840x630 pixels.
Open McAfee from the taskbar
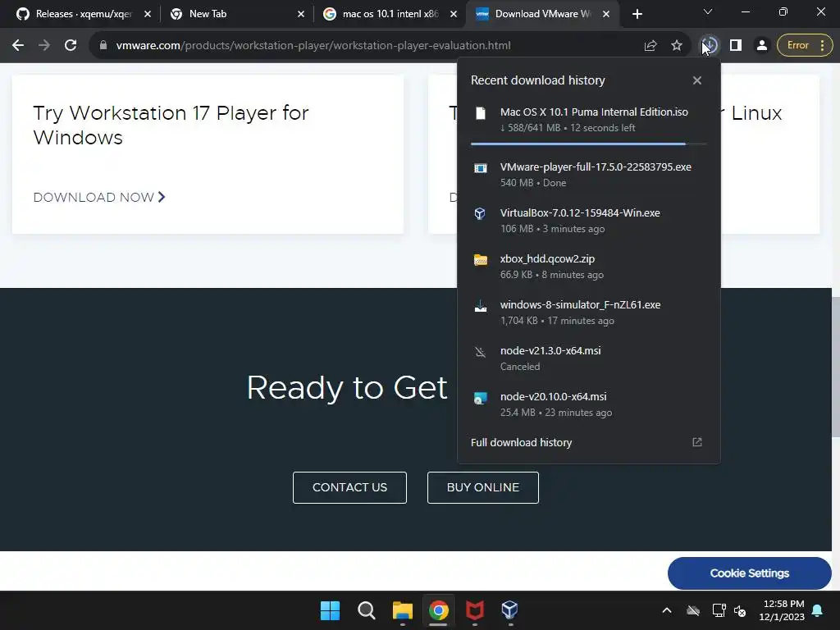click(x=475, y=610)
